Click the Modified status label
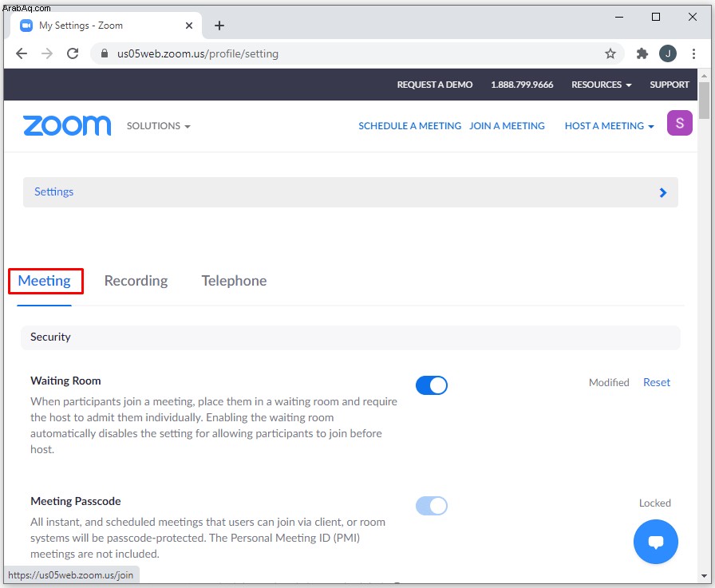The image size is (715, 588). [x=609, y=382]
